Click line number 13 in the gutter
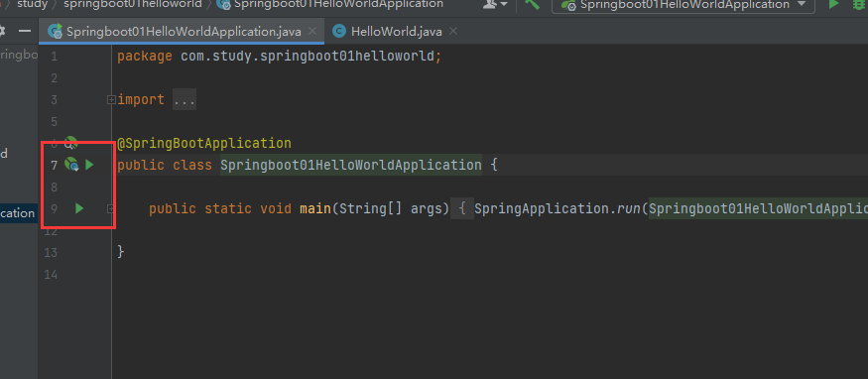The height and width of the screenshot is (379, 868). click(x=51, y=253)
